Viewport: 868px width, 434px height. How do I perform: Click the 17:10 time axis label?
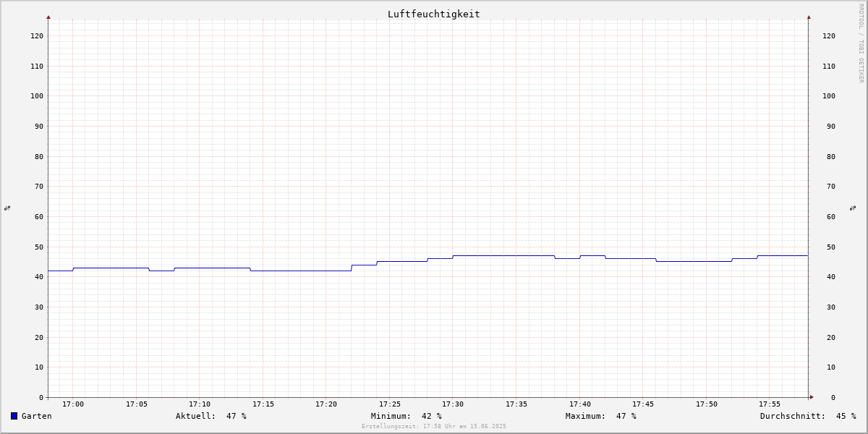200,404
